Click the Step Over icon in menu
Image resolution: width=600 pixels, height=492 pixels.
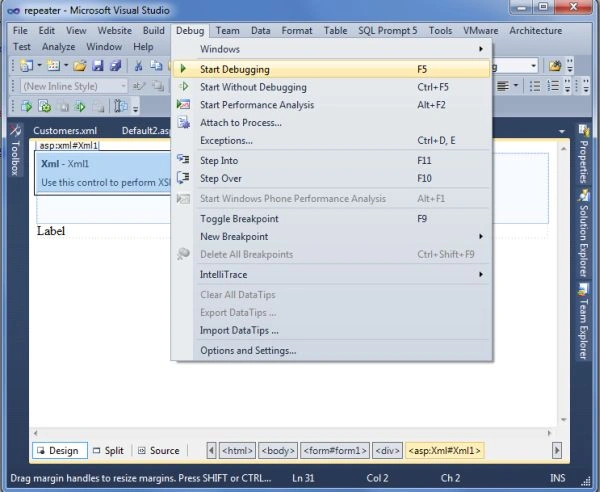[183, 178]
